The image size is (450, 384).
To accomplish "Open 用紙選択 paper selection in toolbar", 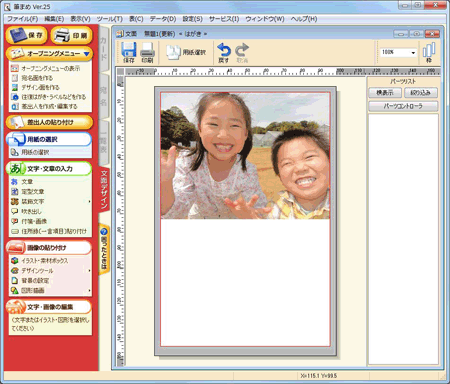I will 186,52.
